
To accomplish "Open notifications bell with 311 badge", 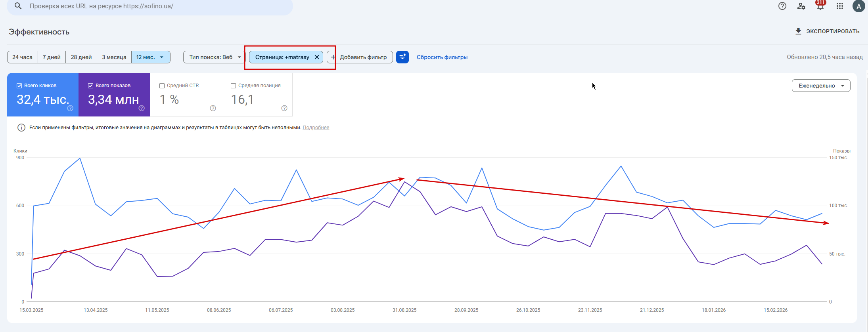I will (820, 6).
